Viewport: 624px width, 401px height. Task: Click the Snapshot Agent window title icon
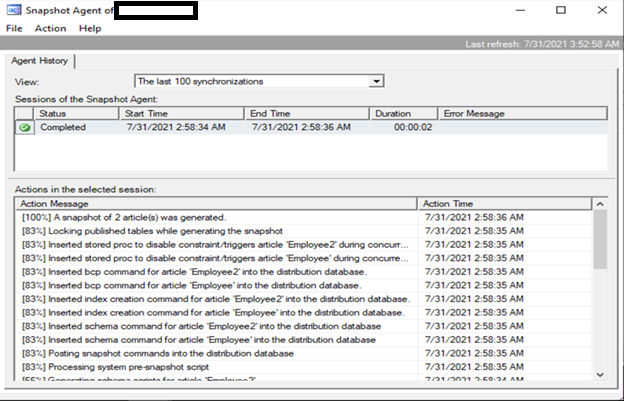pyautogui.click(x=14, y=10)
